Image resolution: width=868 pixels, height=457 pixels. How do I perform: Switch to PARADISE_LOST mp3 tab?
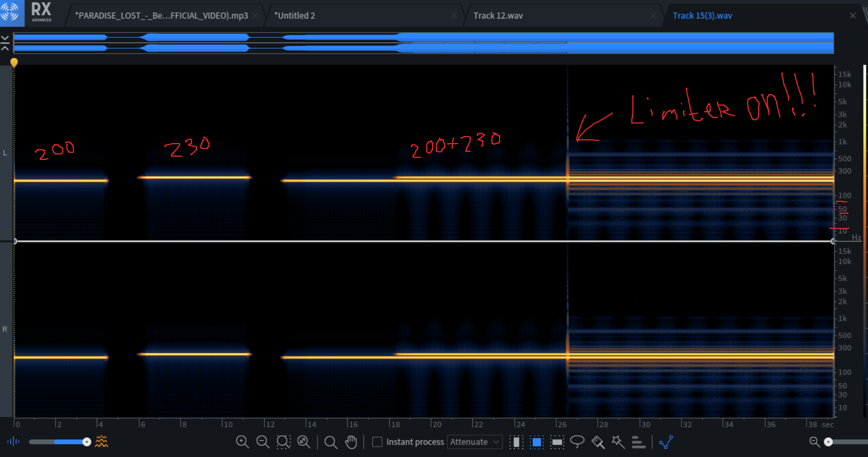click(162, 15)
